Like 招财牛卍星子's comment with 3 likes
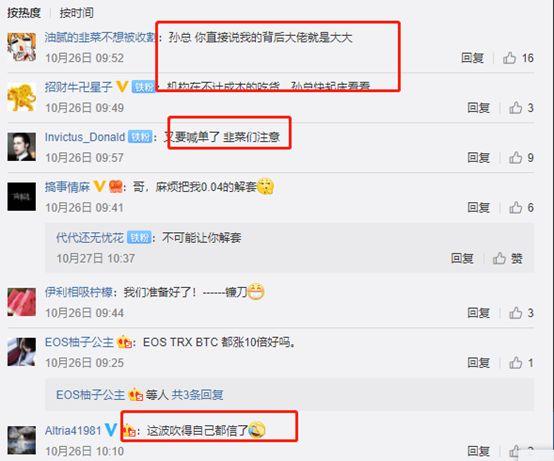554x461 pixels. [x=515, y=107]
